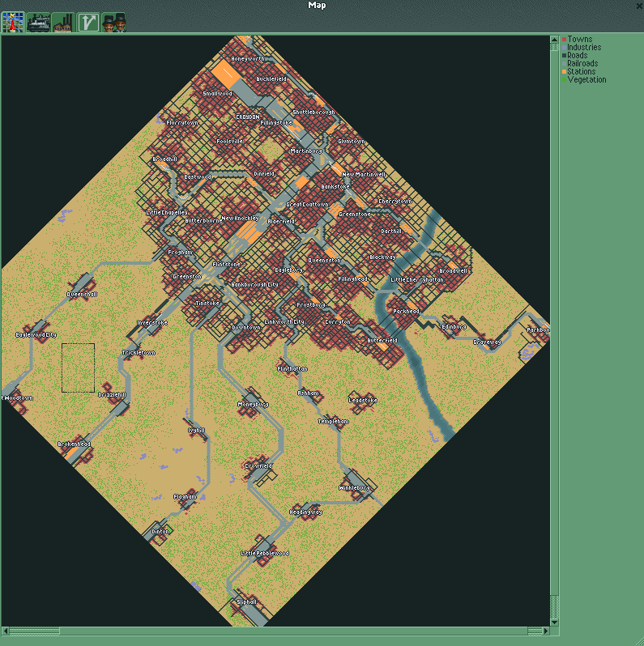Viewport: 644px width, 646px height.
Task: Click the Ivyhill town label
Action: (196, 431)
